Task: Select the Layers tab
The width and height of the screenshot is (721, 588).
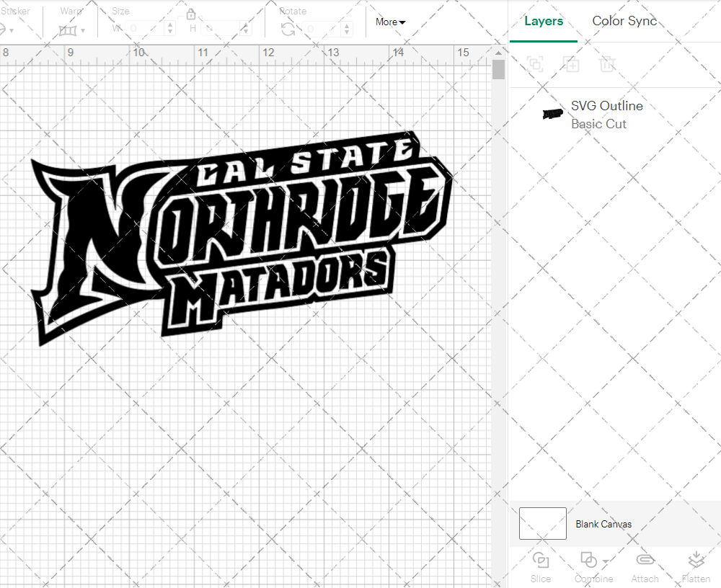Action: coord(544,21)
